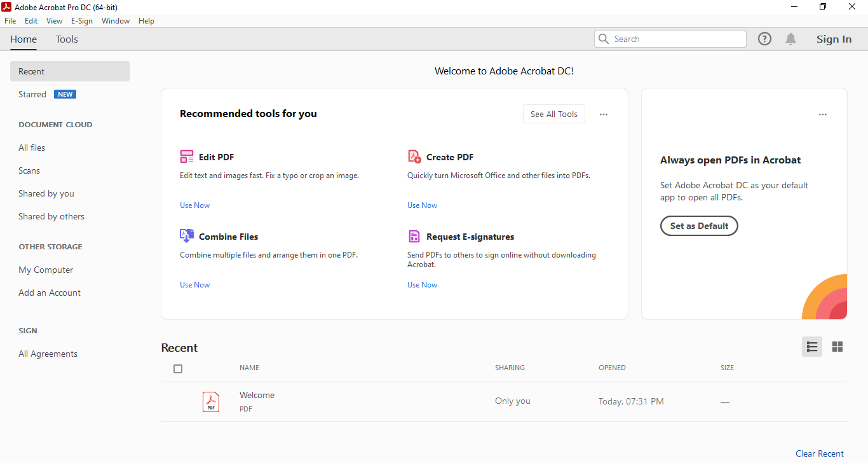Switch to list view icon
The image size is (868, 463).
point(811,347)
